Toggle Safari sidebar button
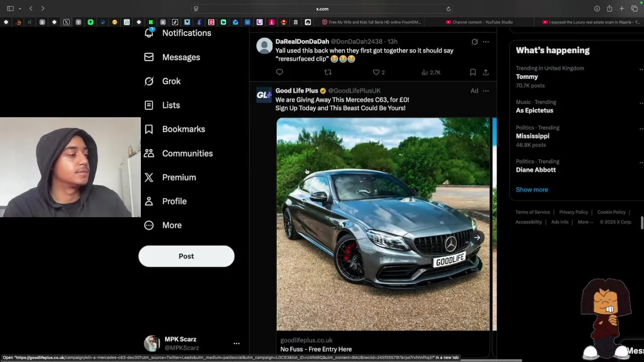The image size is (644, 362). click(10, 9)
